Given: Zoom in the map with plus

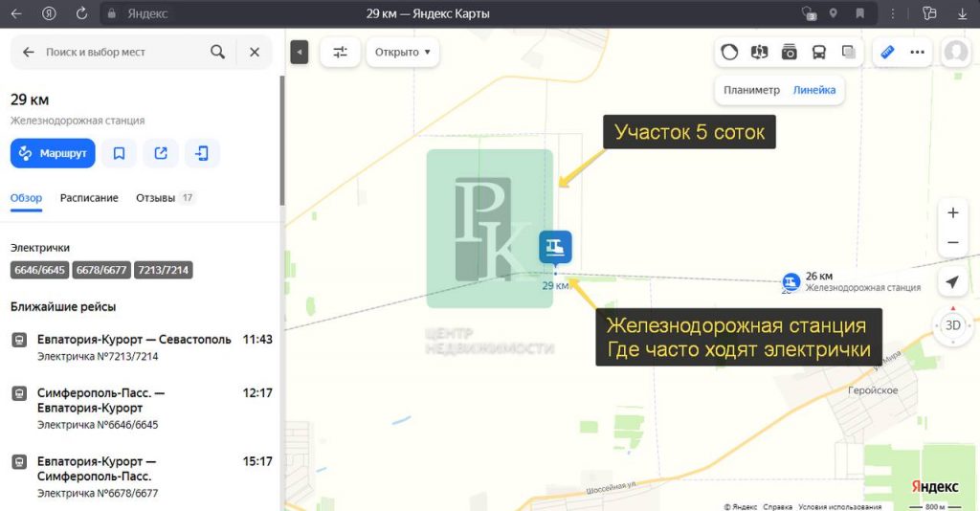Looking at the screenshot, I should point(952,213).
